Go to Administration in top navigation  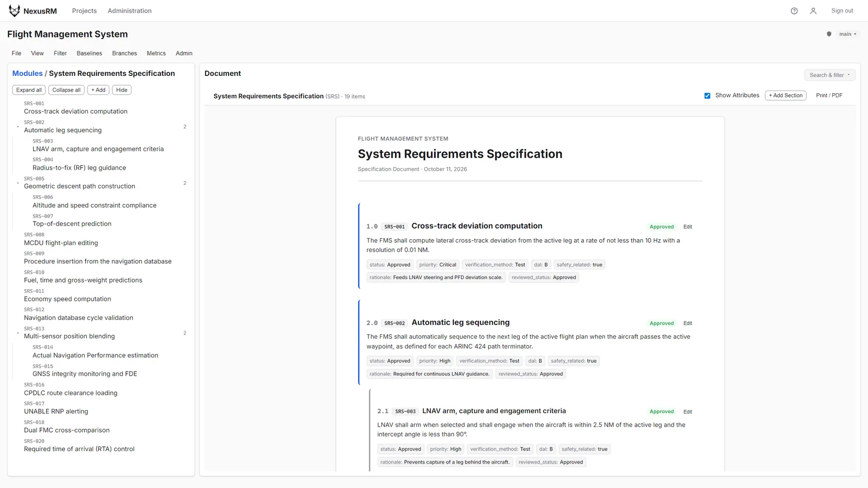[x=130, y=11]
